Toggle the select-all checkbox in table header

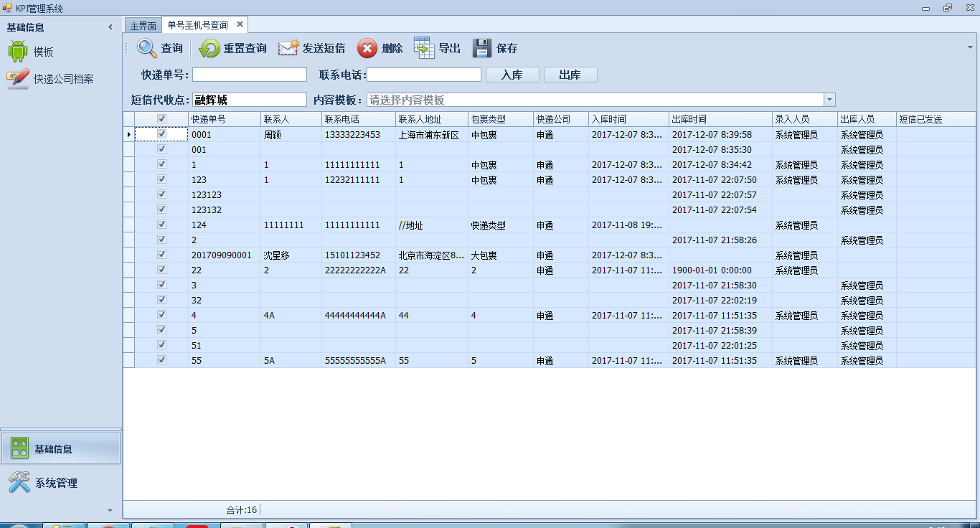tap(161, 119)
